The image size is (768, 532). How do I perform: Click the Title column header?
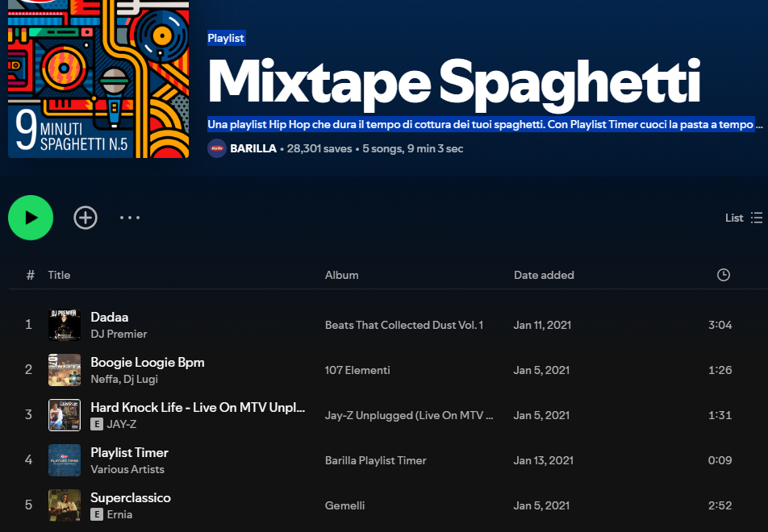coord(59,275)
